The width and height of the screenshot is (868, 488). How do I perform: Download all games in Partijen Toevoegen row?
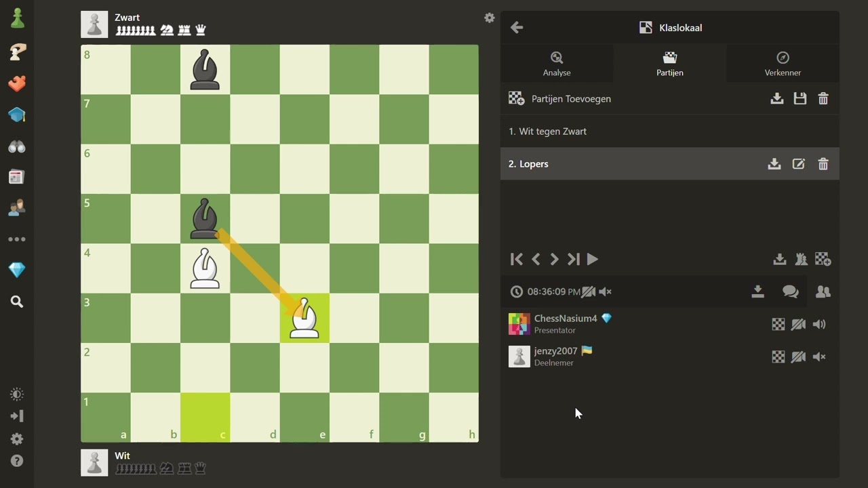[777, 99]
